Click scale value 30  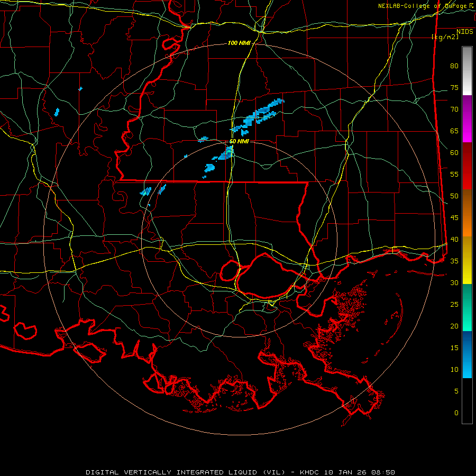454,282
